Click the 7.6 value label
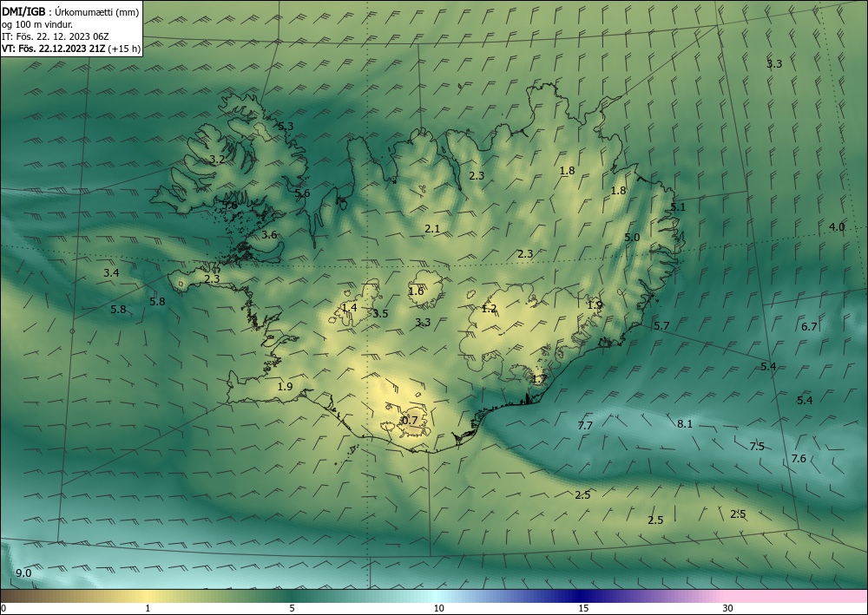The height and width of the screenshot is (615, 868). (x=799, y=459)
